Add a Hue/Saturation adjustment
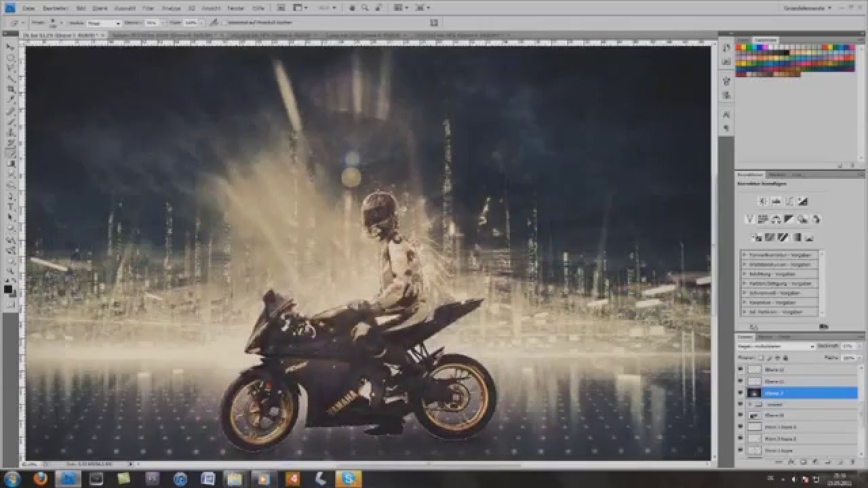The width and height of the screenshot is (868, 488). pyautogui.click(x=762, y=219)
